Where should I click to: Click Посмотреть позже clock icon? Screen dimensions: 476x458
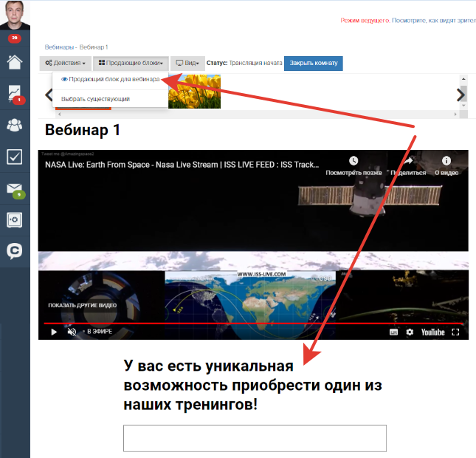[353, 160]
